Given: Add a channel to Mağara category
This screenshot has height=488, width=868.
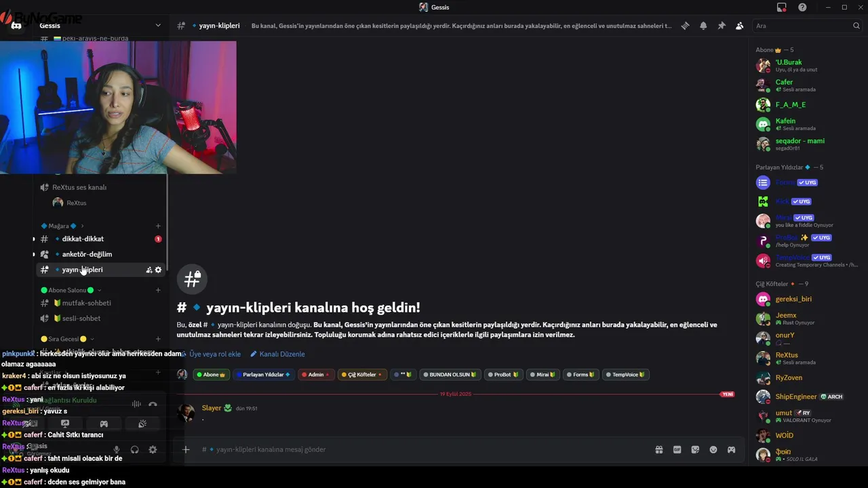Looking at the screenshot, I should (158, 226).
